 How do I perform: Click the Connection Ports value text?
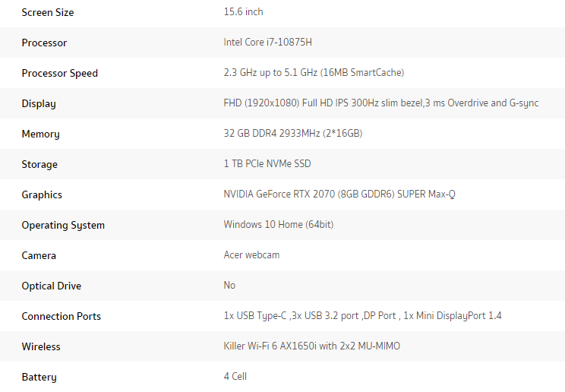pos(362,315)
